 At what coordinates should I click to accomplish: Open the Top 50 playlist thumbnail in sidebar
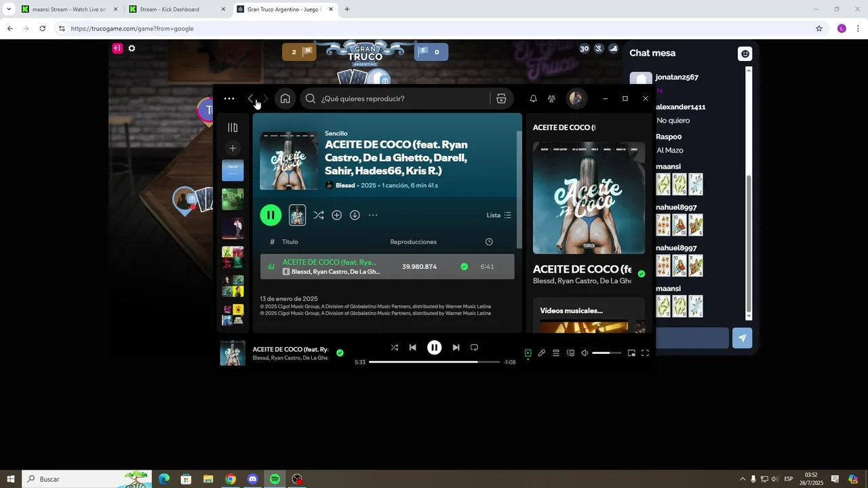[233, 170]
